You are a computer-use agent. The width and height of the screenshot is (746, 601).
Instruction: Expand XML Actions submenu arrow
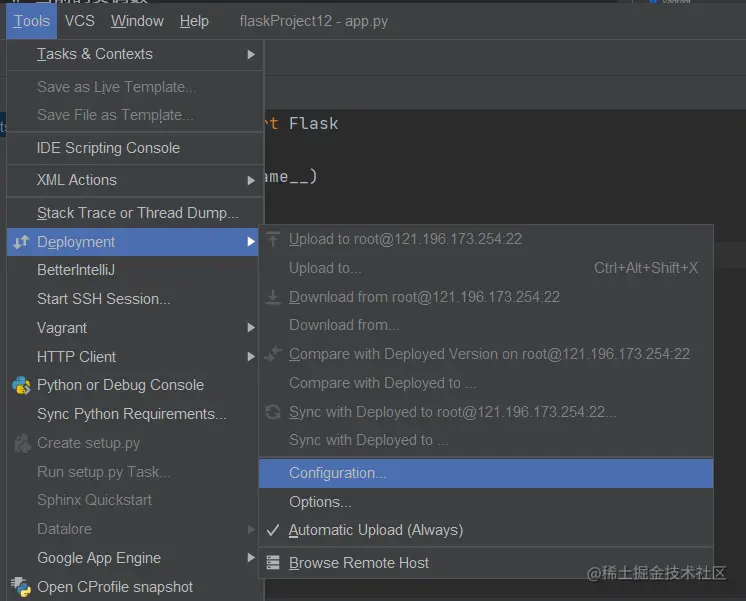pos(251,180)
